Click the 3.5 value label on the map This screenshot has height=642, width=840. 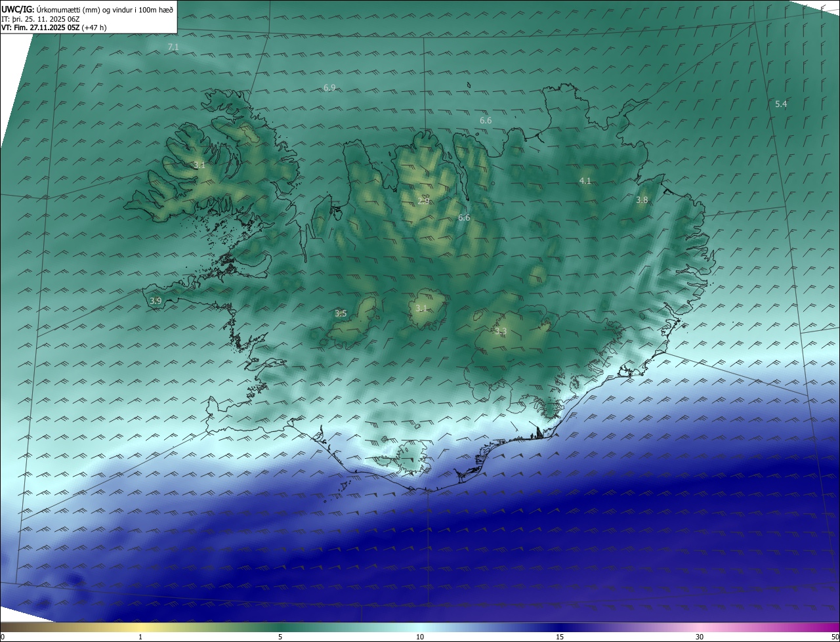point(341,314)
